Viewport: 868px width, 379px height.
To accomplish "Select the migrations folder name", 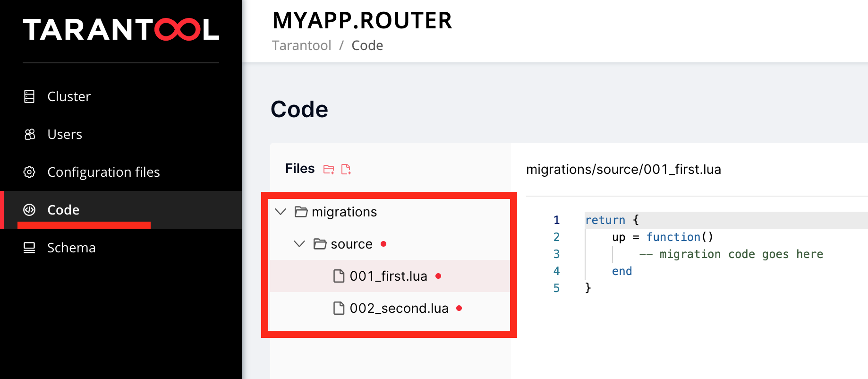I will tap(344, 212).
